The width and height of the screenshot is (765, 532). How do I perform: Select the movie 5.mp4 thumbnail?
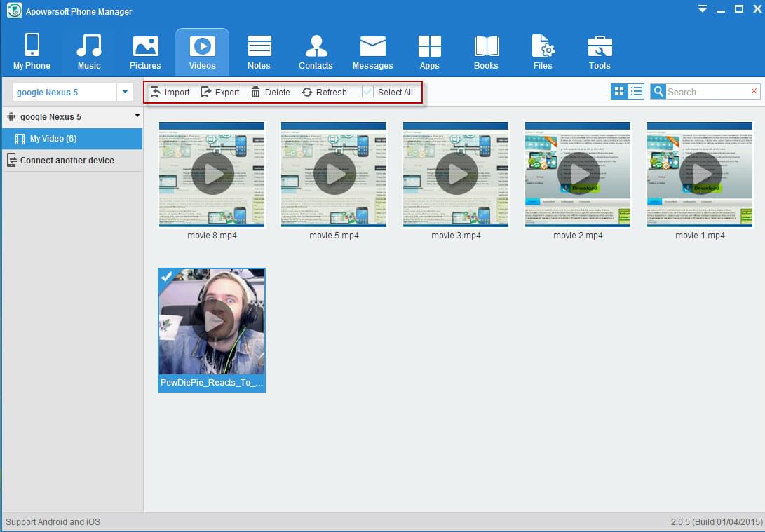tap(334, 174)
